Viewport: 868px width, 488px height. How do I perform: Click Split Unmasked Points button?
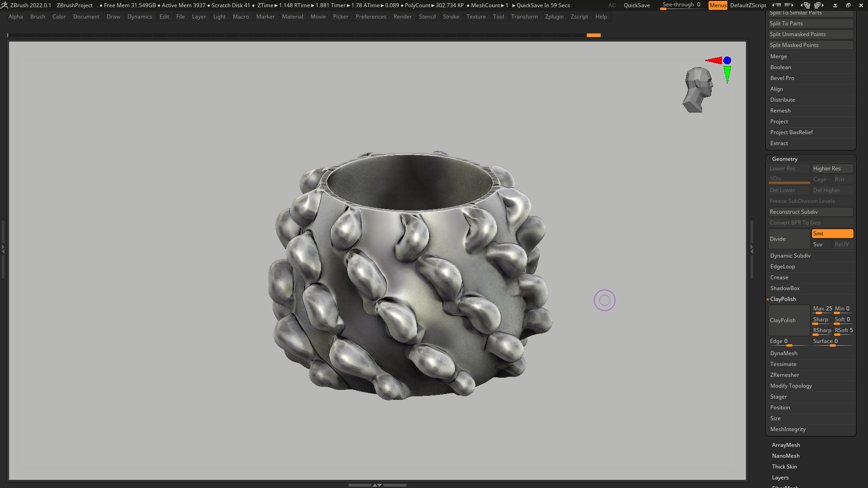click(811, 34)
